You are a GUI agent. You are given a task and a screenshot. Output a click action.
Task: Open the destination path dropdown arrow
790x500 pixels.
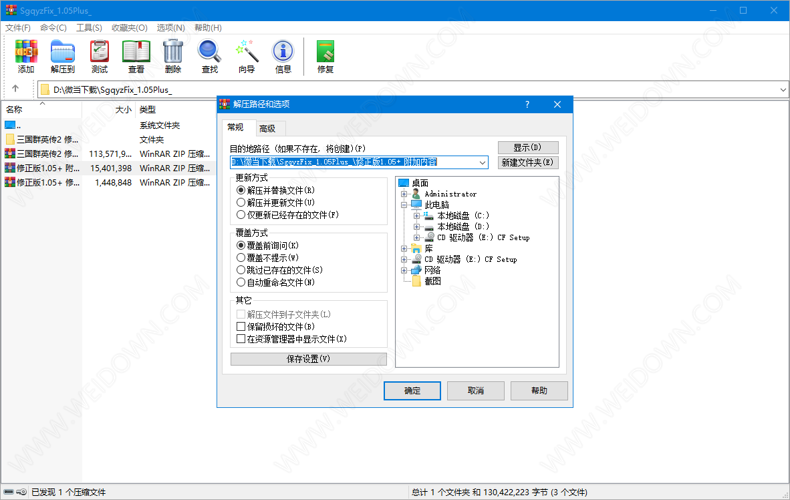click(482, 162)
